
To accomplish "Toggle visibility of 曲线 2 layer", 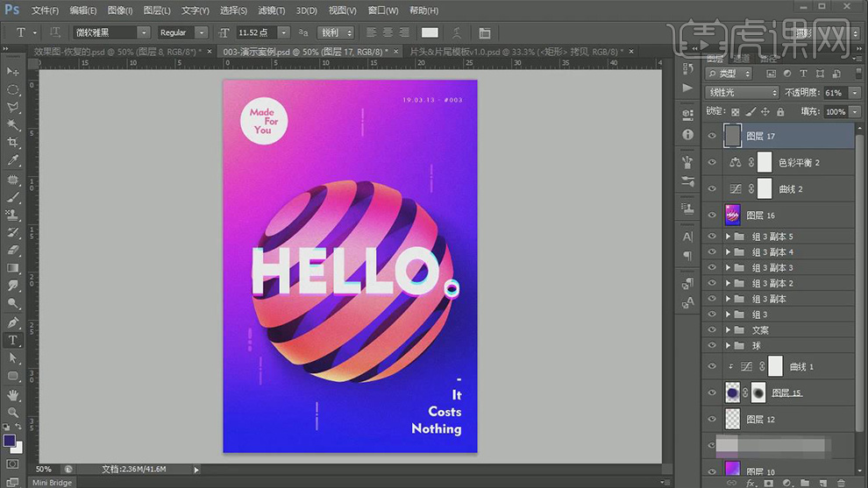I will pyautogui.click(x=712, y=189).
